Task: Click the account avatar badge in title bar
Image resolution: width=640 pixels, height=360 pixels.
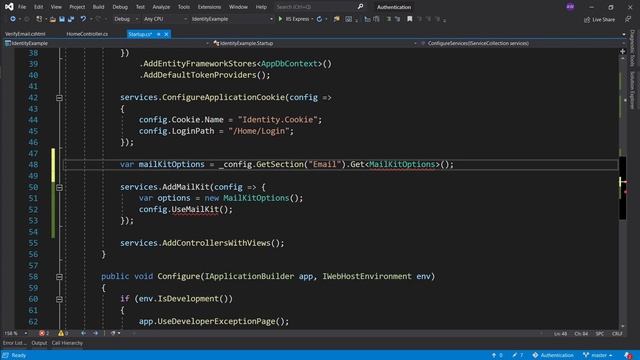Action: coord(570,7)
